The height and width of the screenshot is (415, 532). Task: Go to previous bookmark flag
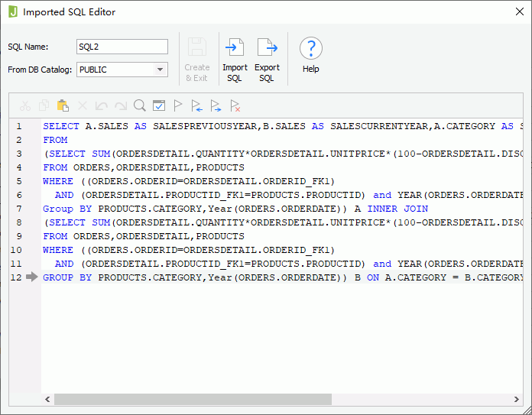tap(197, 106)
